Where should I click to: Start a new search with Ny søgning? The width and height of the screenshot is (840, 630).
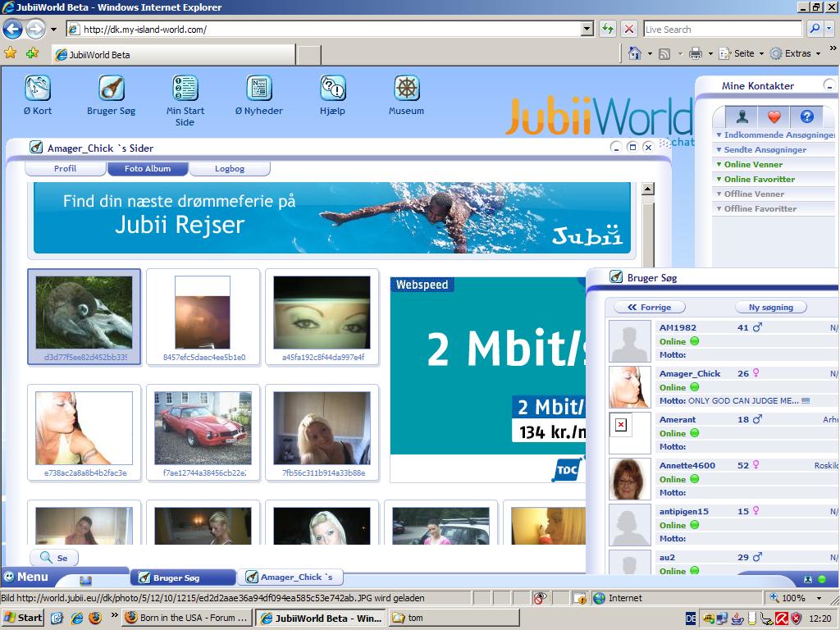pos(770,308)
